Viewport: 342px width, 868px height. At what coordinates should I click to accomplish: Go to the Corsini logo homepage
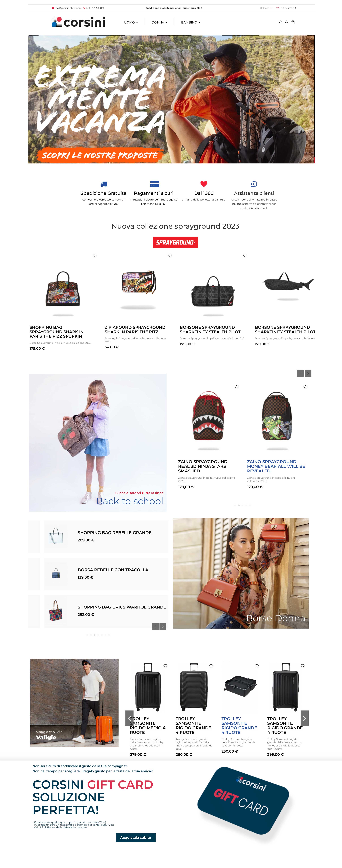tap(78, 22)
